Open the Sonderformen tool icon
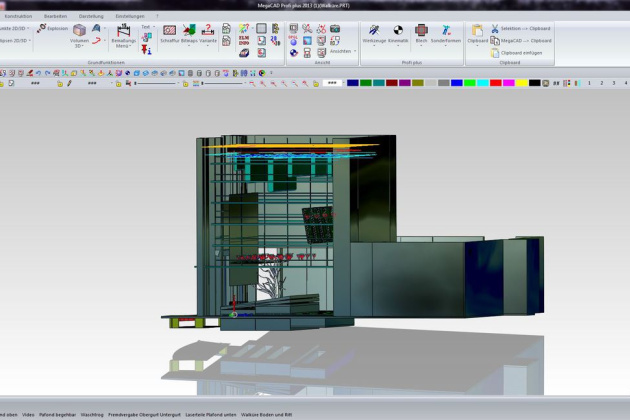This screenshot has height=420, width=630. 444,32
